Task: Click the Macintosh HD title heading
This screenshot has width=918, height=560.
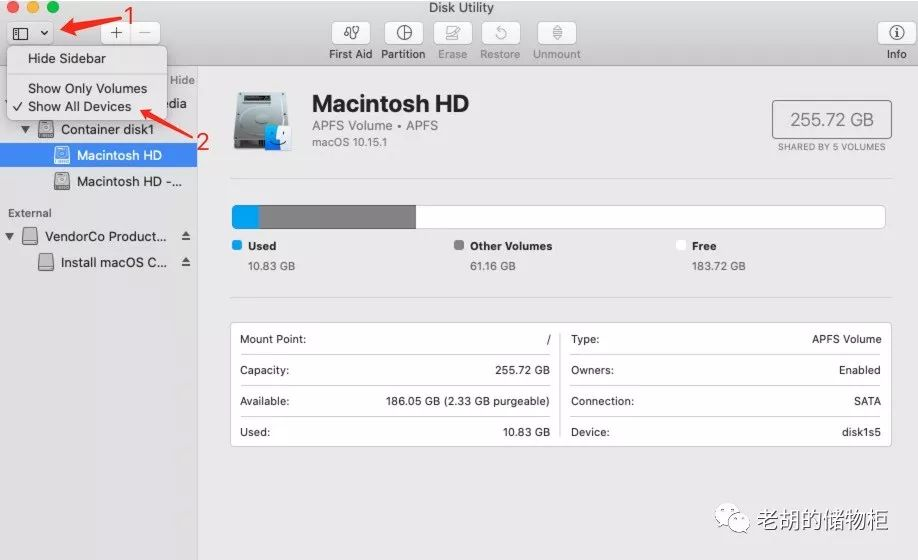Action: [x=391, y=104]
